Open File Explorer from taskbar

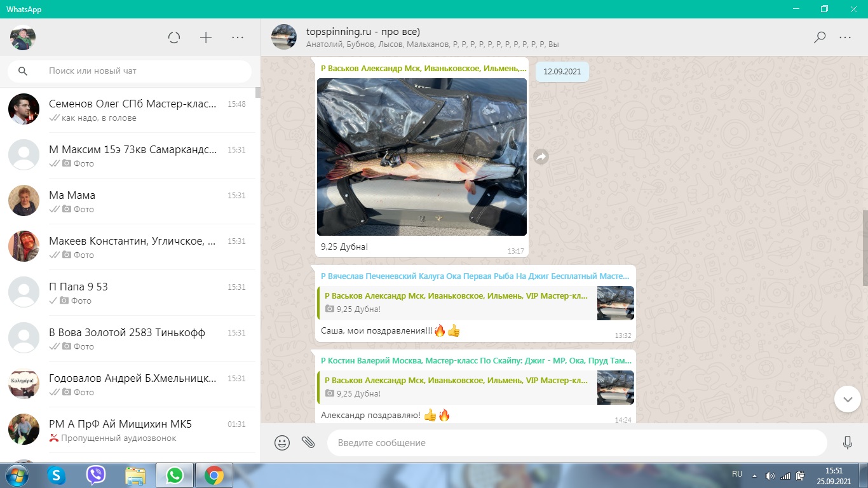coord(135,475)
